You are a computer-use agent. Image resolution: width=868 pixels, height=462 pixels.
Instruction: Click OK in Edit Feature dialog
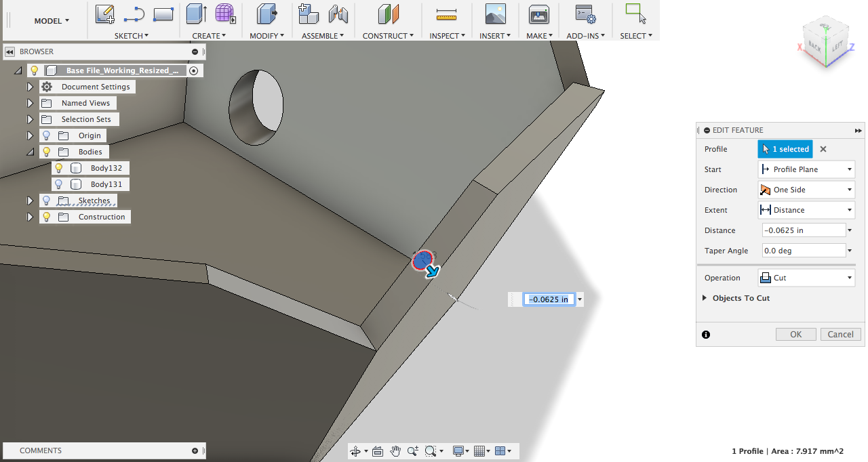[x=796, y=334]
